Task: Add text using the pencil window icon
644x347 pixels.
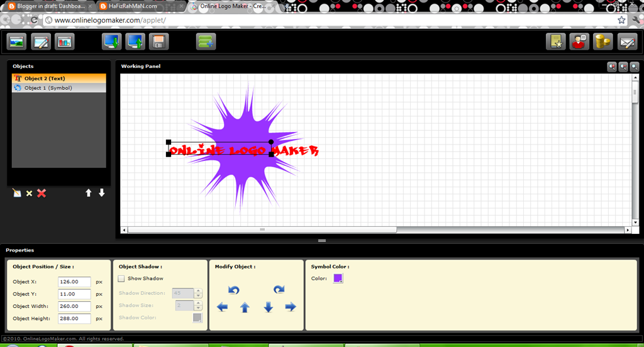Action: point(41,42)
